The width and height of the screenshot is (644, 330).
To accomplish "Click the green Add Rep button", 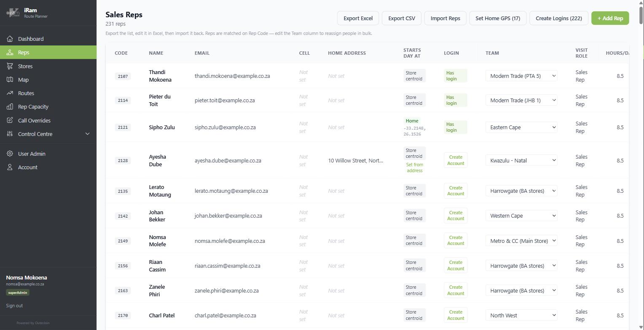I will tap(610, 18).
